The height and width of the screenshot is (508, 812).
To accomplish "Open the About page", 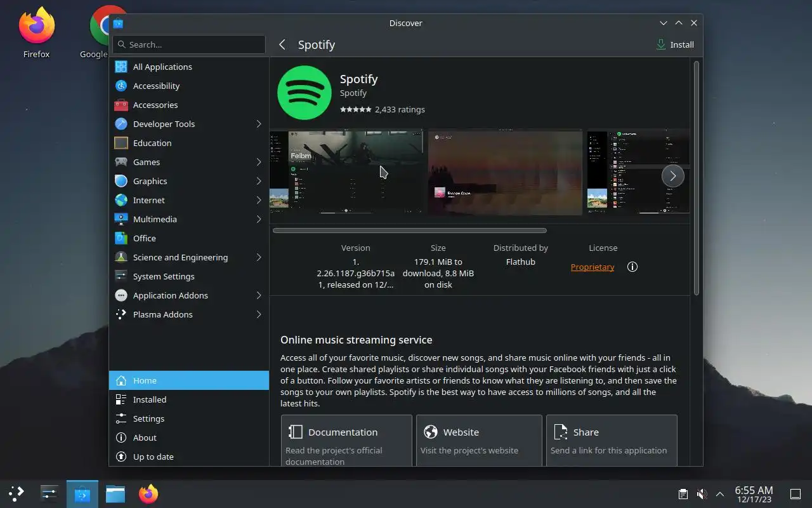I will (x=189, y=438).
